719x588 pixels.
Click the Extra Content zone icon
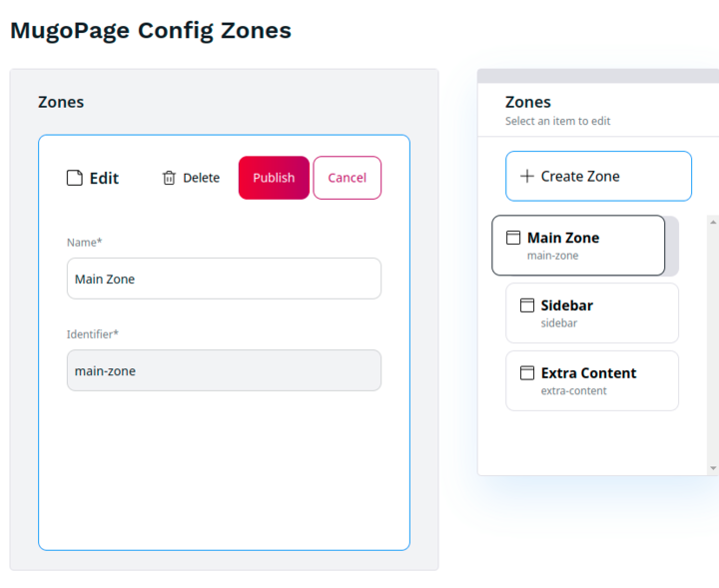[x=527, y=373]
